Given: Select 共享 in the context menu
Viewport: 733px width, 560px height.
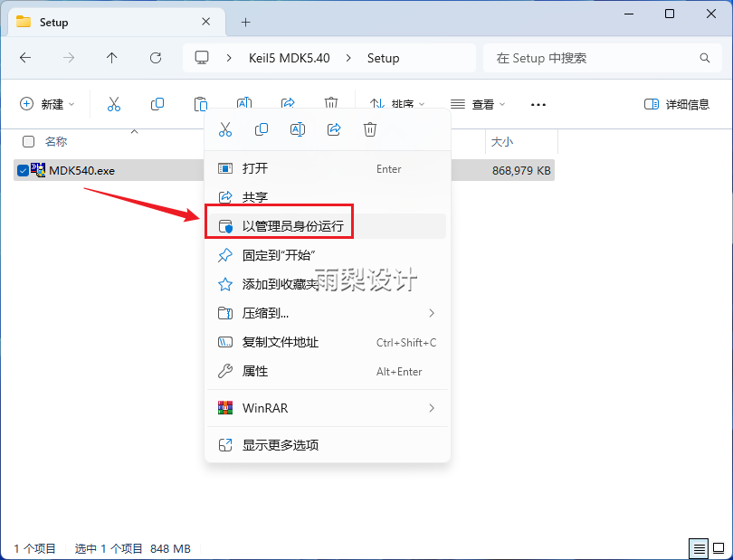Looking at the screenshot, I should 328,197.
